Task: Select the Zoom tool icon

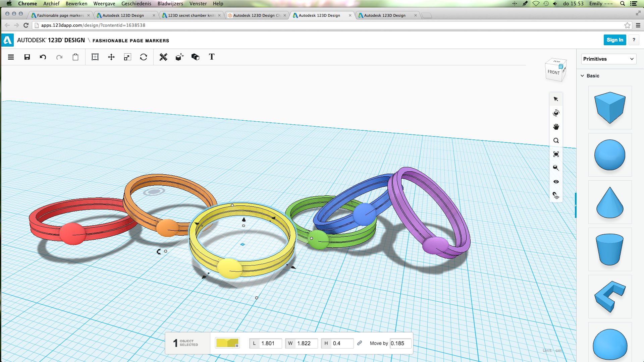Action: point(556,140)
